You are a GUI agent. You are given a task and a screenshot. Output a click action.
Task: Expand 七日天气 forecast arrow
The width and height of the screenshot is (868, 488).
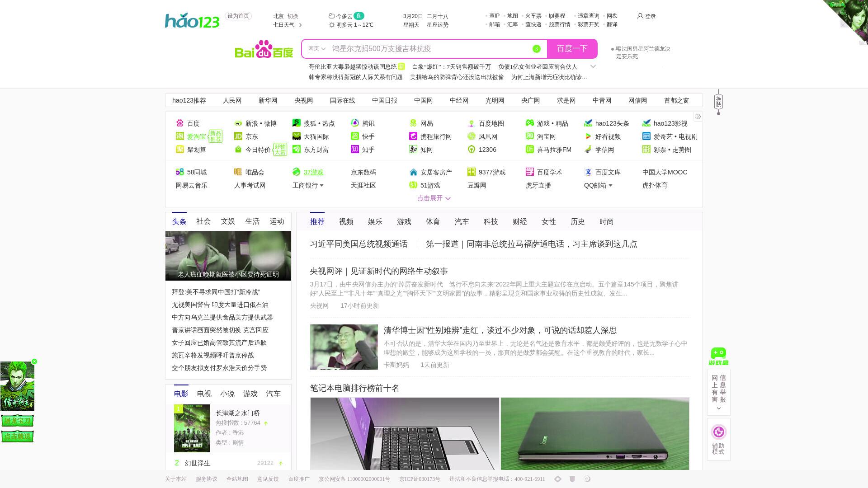point(301,25)
